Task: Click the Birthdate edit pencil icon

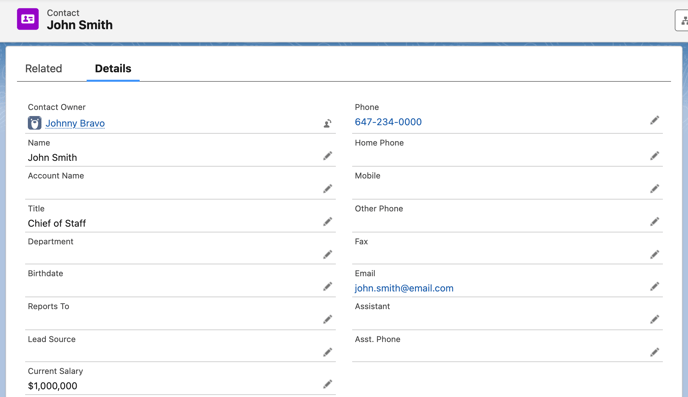Action: pos(327,286)
